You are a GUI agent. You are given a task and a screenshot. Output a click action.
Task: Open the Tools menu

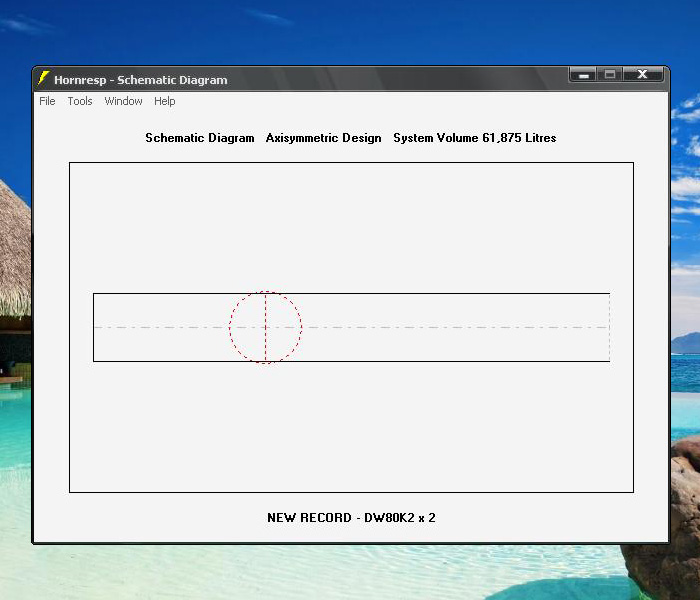point(80,101)
